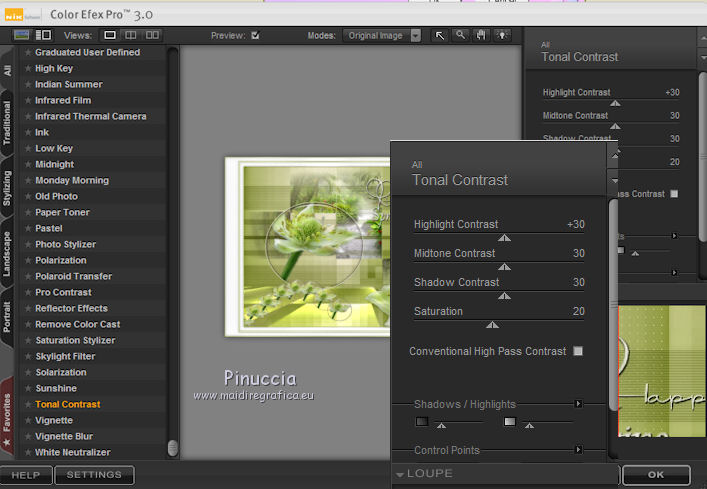Star the Pro Contrast filter

(x=28, y=292)
